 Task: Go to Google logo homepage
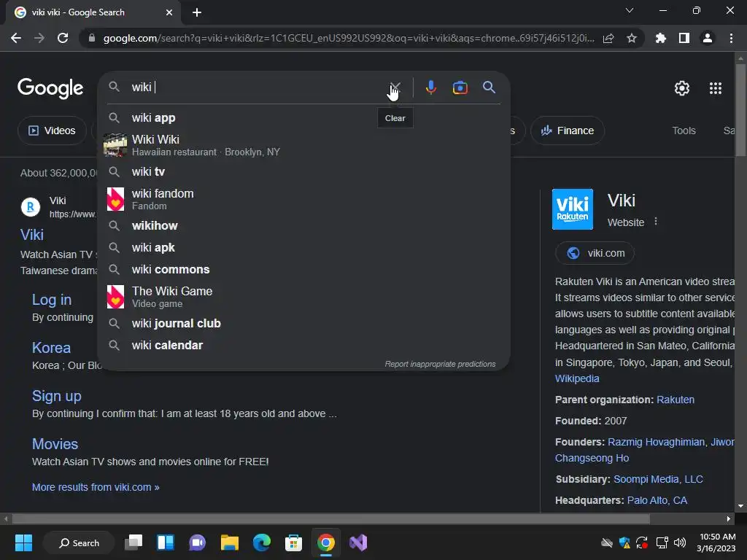point(50,88)
